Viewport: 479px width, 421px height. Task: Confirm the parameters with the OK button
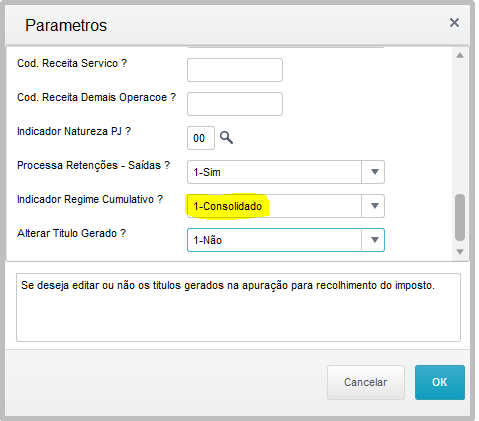[x=440, y=382]
